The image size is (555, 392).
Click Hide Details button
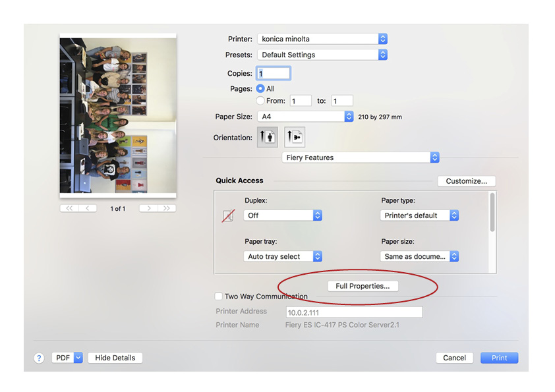(115, 358)
